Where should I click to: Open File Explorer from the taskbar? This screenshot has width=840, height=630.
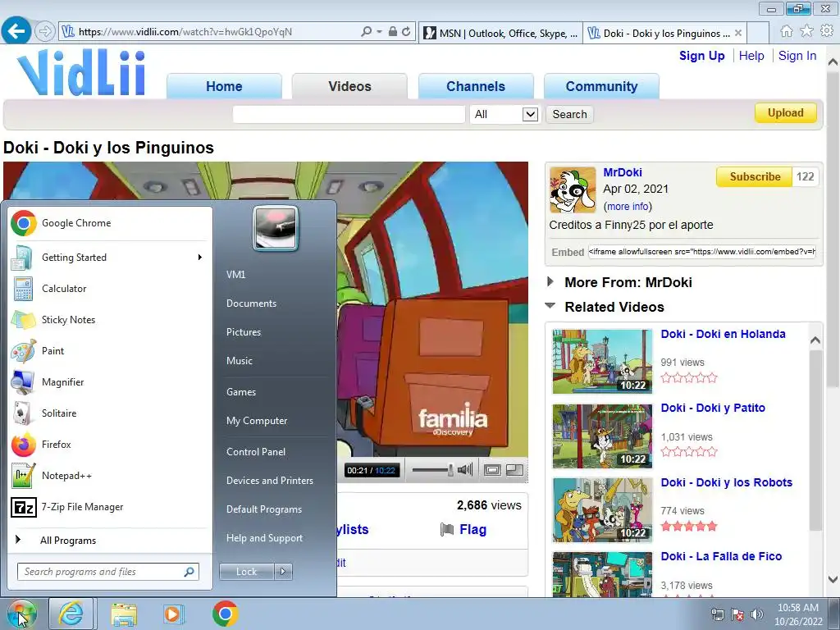pos(124,614)
